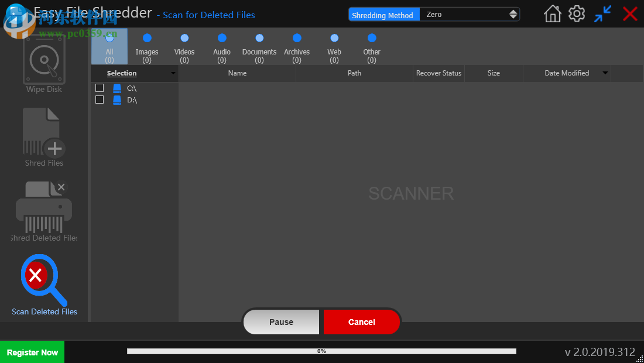Click the resize window arrows icon
Image resolution: width=644 pixels, height=363 pixels.
[602, 13]
